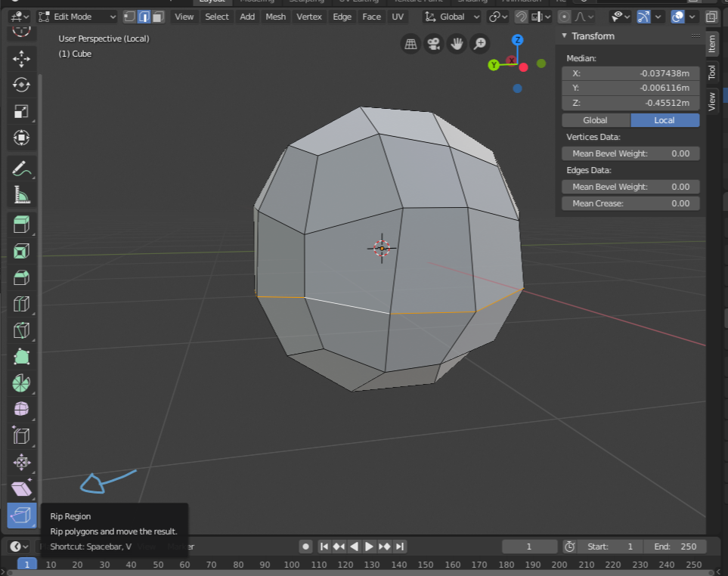728x576 pixels.
Task: Select the Bevel tool
Action: click(x=21, y=277)
